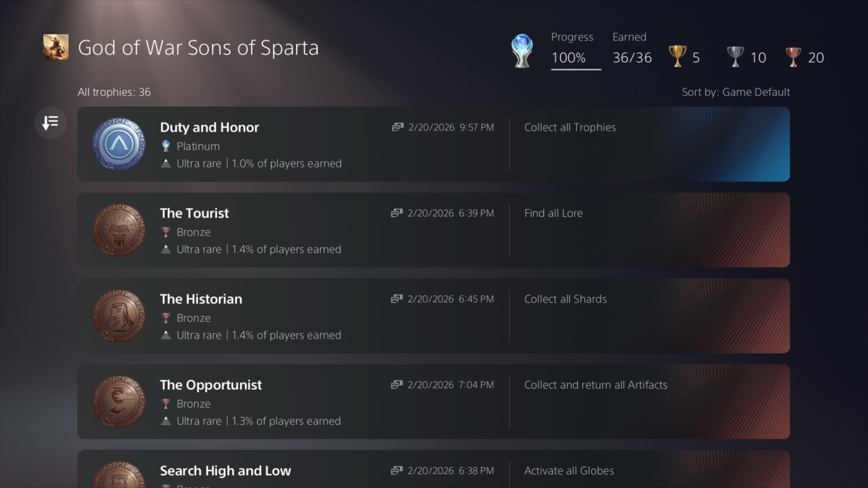Open The Opportunist trophy entry
The image size is (868, 488).
click(x=210, y=385)
